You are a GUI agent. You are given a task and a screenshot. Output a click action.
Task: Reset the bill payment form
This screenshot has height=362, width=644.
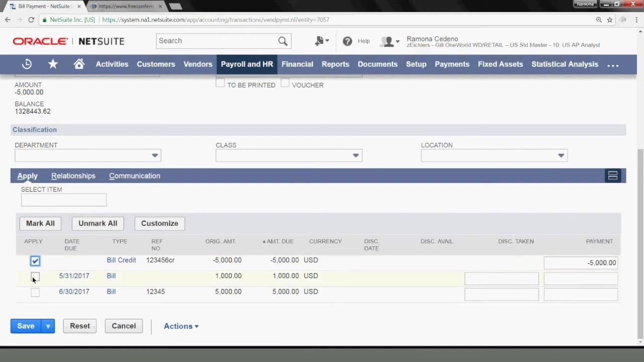point(80,326)
